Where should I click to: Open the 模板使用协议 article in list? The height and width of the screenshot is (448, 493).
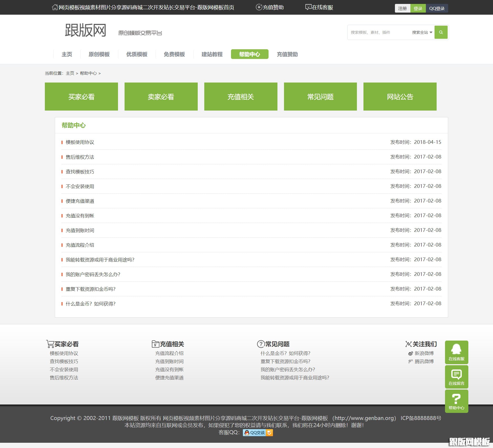pyautogui.click(x=80, y=142)
